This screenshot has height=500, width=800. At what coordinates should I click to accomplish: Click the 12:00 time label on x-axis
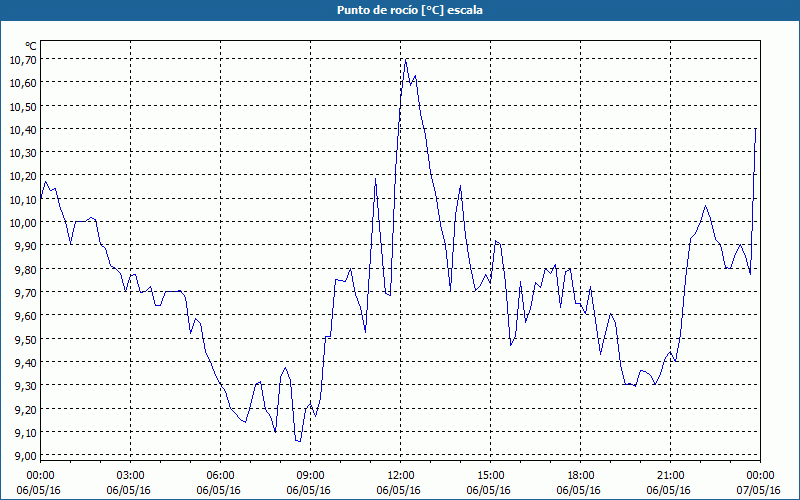click(401, 476)
